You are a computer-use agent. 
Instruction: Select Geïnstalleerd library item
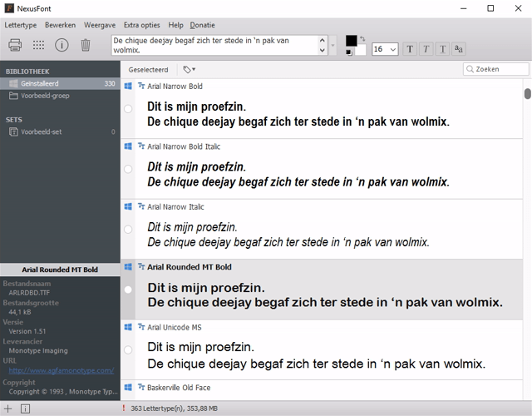[60, 83]
